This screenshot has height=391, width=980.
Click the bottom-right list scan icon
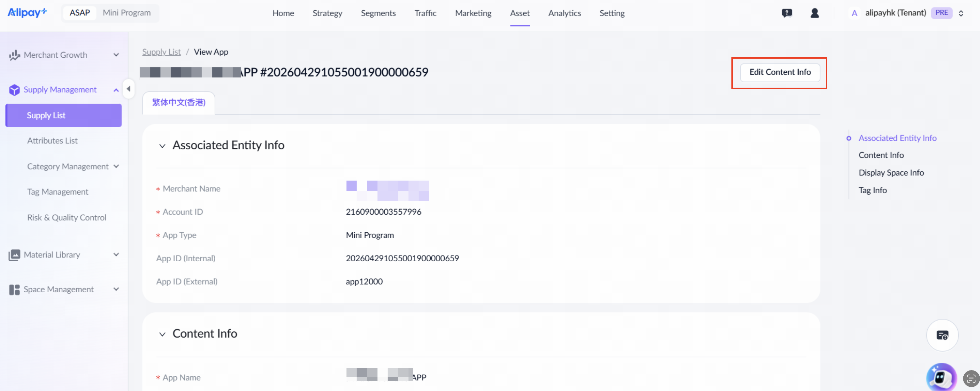pos(971,379)
